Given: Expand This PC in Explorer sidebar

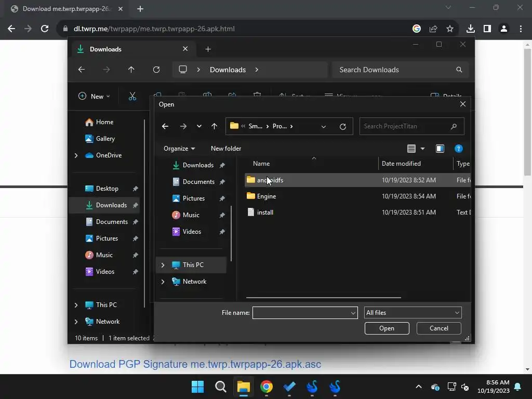Looking at the screenshot, I should pyautogui.click(x=76, y=305).
